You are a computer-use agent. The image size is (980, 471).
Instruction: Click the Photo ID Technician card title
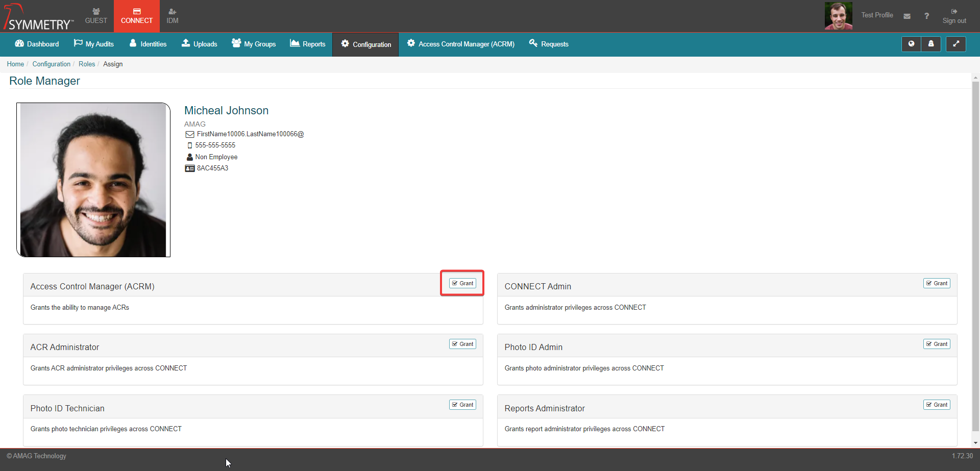click(x=67, y=408)
